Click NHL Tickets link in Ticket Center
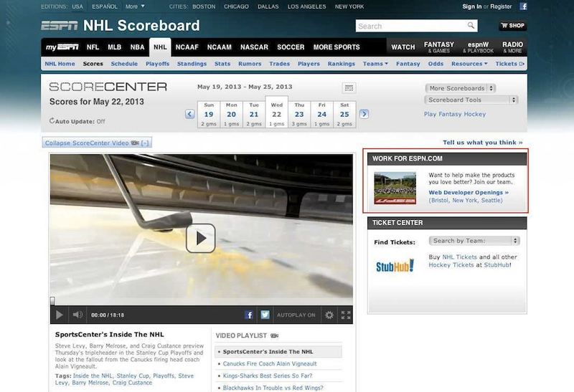Image resolution: width=574 pixels, height=392 pixels. [x=459, y=257]
